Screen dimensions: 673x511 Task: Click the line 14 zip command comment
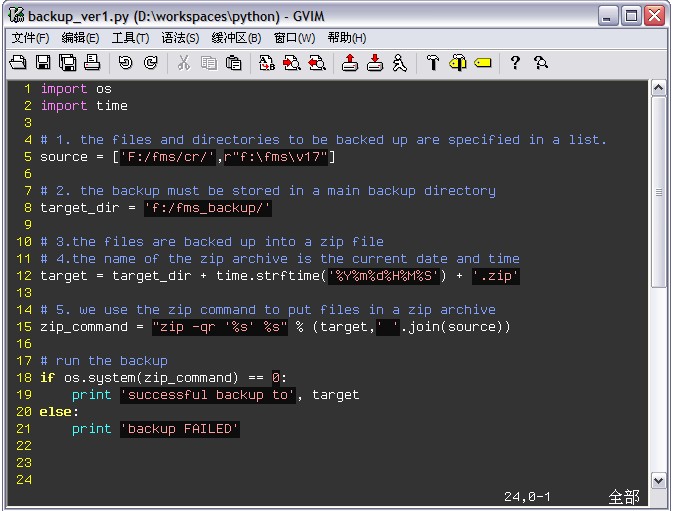tap(268, 310)
